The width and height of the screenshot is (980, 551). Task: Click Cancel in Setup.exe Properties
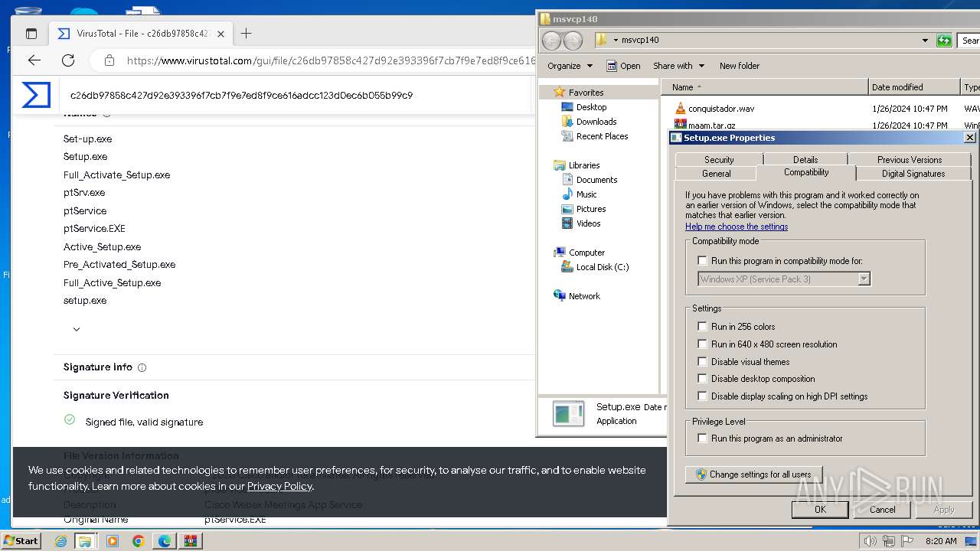pos(882,510)
